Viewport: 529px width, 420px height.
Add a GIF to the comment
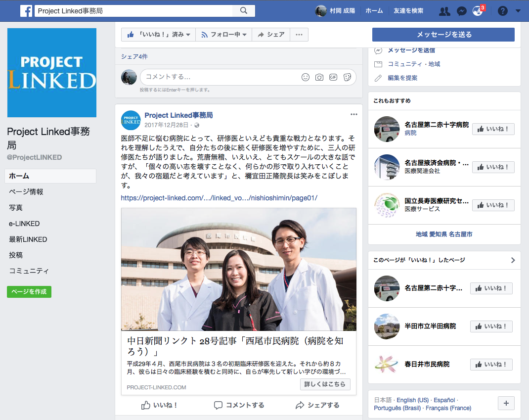click(x=333, y=77)
